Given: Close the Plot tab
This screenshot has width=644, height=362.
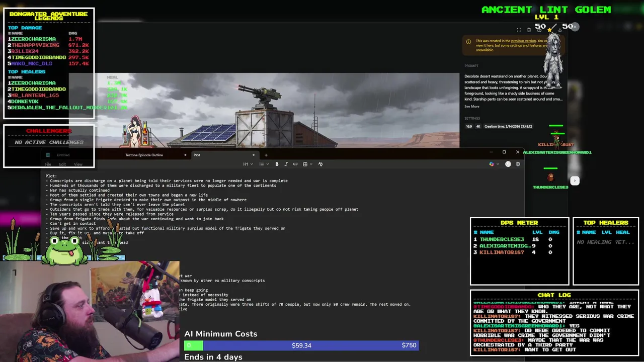Looking at the screenshot, I should click(253, 155).
